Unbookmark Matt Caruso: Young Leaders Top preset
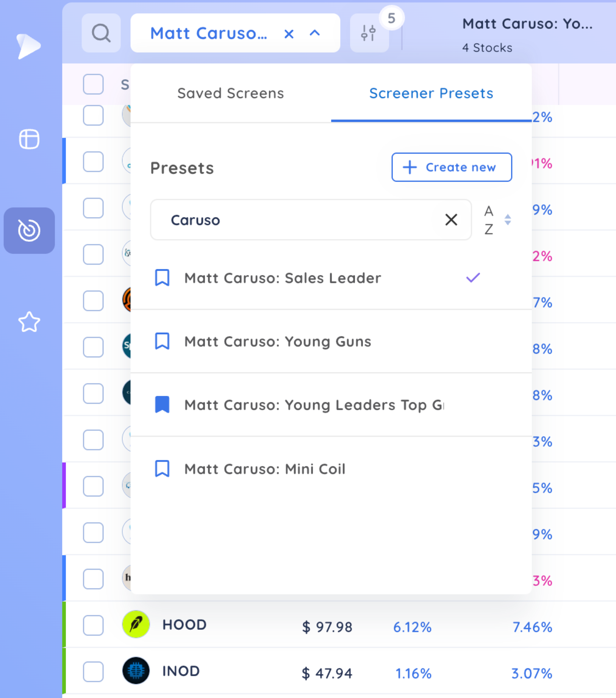Image resolution: width=616 pixels, height=698 pixels. point(162,405)
